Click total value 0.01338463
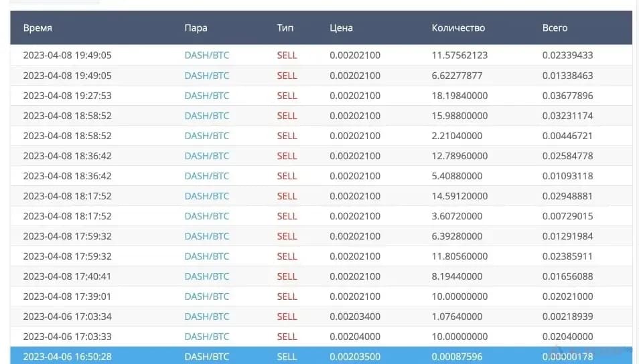This screenshot has width=639, height=364. click(567, 76)
